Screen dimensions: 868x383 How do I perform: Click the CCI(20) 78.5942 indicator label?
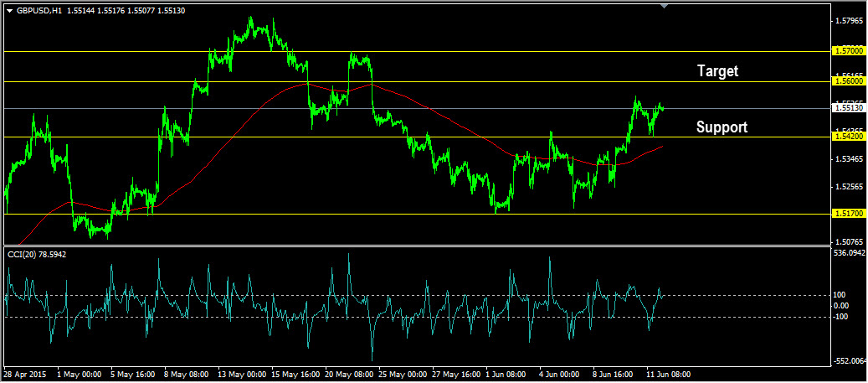36,255
